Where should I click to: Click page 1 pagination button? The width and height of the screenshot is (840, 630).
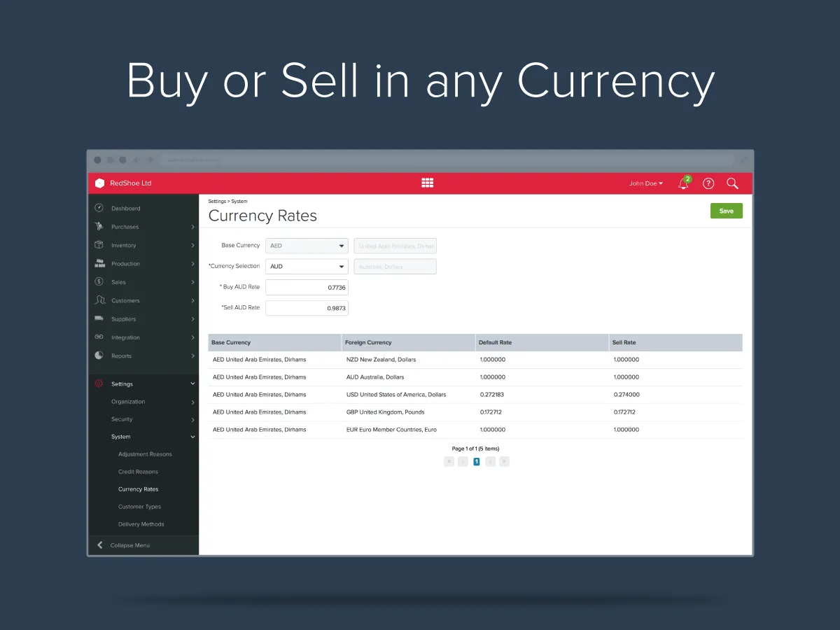(x=477, y=461)
